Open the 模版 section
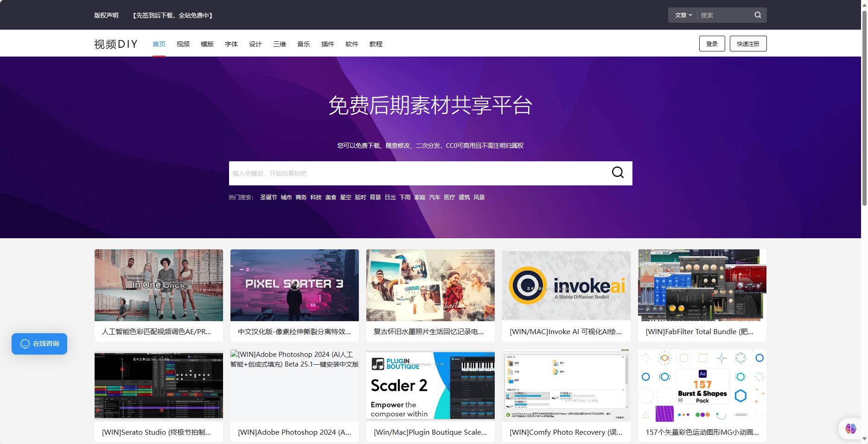The height and width of the screenshot is (444, 868). click(x=207, y=44)
